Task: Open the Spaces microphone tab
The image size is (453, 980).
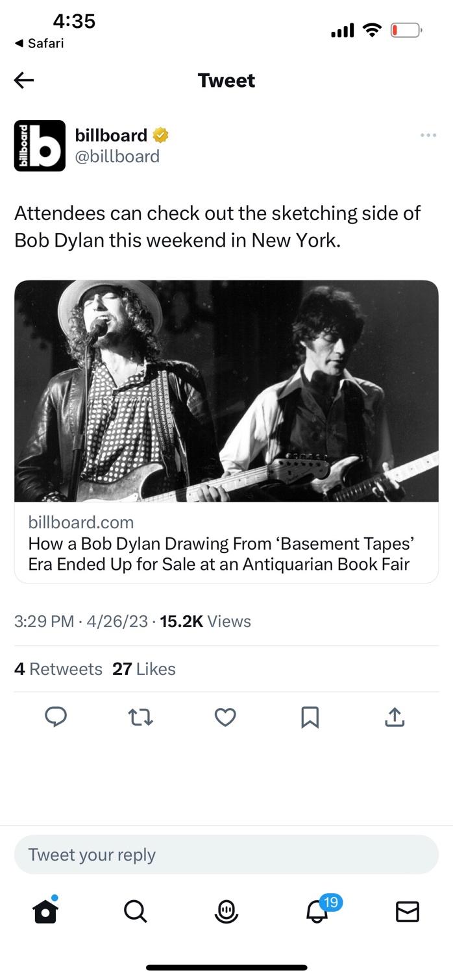Action: [226, 912]
